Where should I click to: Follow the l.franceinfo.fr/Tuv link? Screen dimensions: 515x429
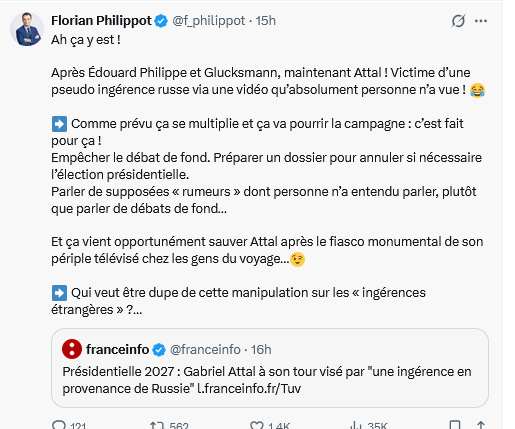tap(249, 389)
